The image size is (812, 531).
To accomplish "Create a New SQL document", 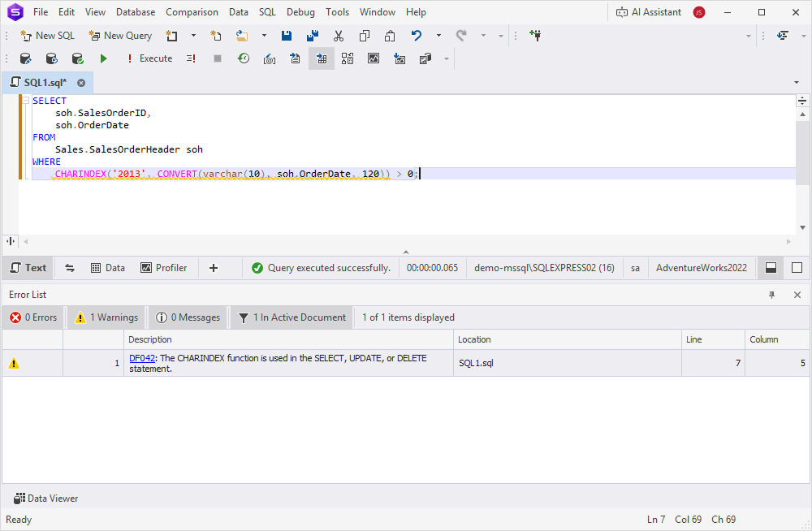I will 47,35.
